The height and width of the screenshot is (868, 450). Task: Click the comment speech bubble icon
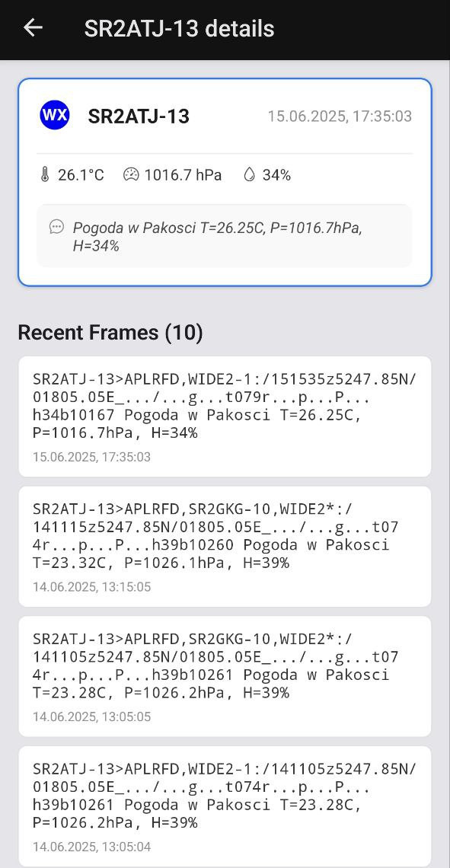(x=56, y=226)
